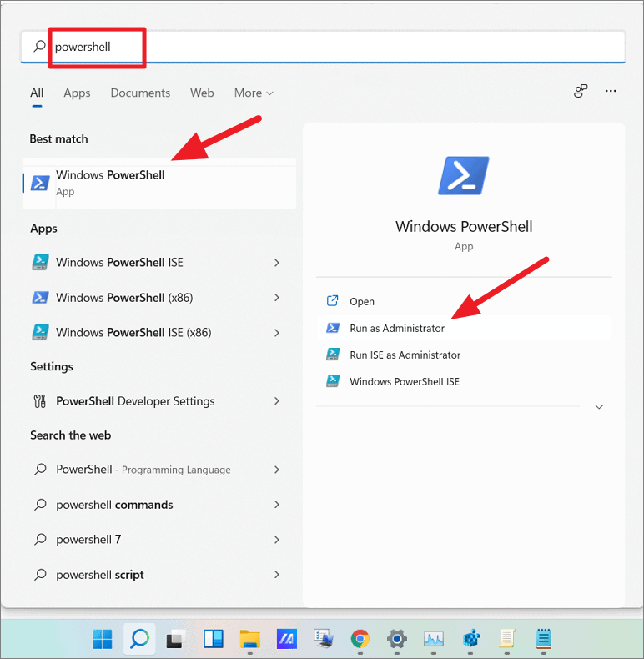Image resolution: width=644 pixels, height=659 pixels.
Task: Open Widgets from the taskbar
Action: tap(213, 639)
